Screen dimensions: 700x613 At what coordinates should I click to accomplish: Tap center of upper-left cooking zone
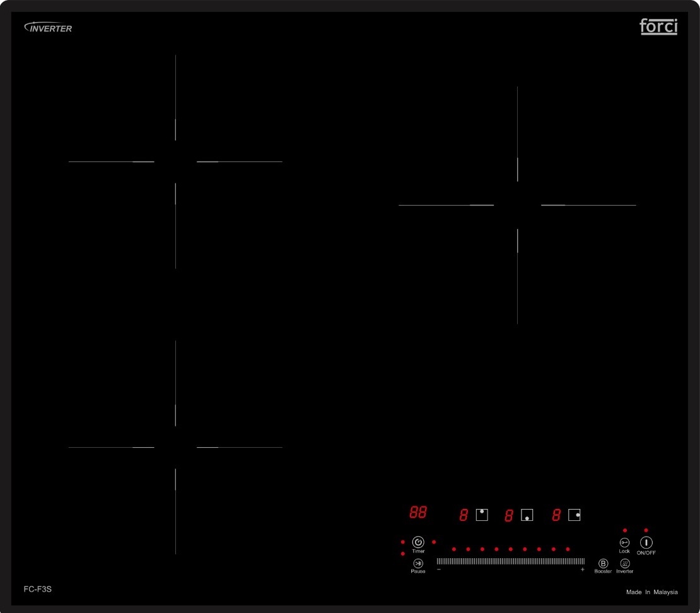click(175, 162)
